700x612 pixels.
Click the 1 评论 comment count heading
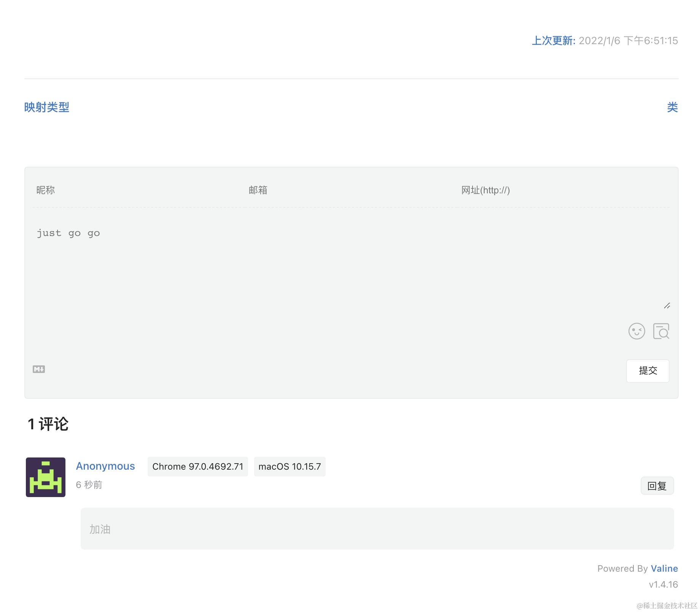pyautogui.click(x=48, y=424)
